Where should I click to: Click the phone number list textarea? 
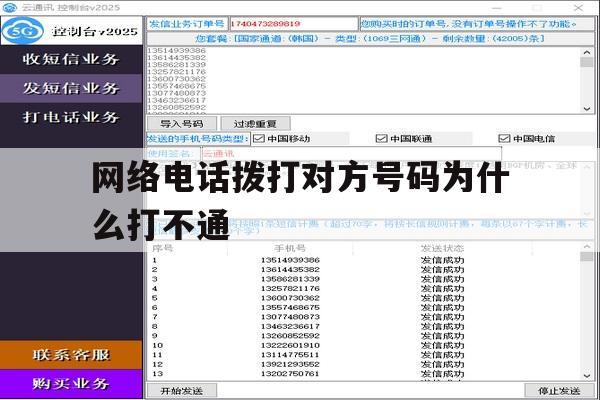[364, 80]
